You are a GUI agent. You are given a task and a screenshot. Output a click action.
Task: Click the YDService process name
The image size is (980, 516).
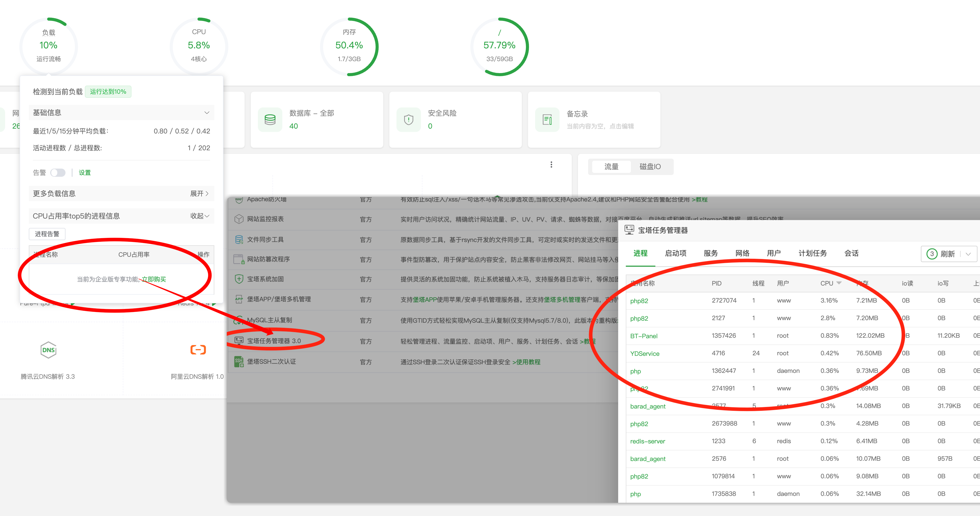pyautogui.click(x=645, y=354)
